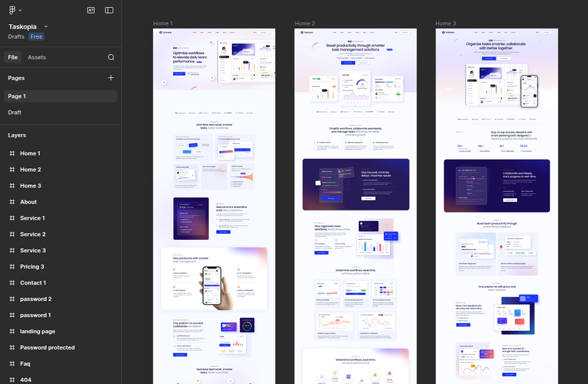The height and width of the screenshot is (384, 588).
Task: Select the Service 3 layer name
Action: coord(33,250)
